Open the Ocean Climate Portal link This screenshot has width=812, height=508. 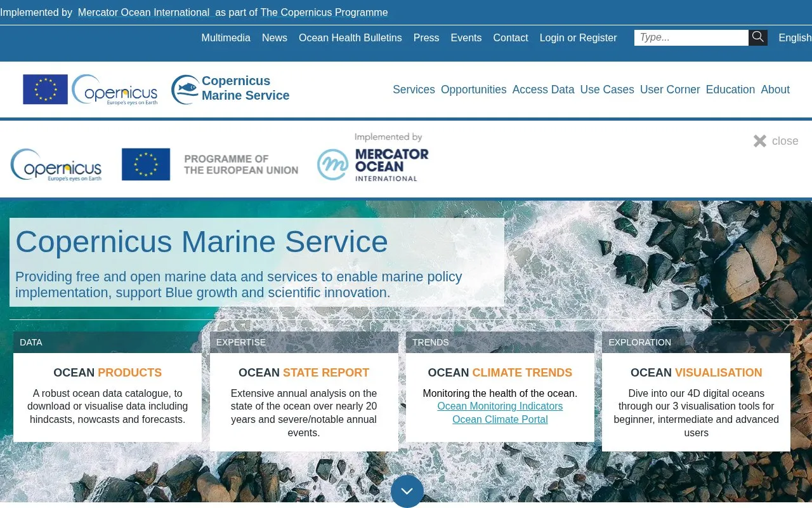(x=500, y=420)
